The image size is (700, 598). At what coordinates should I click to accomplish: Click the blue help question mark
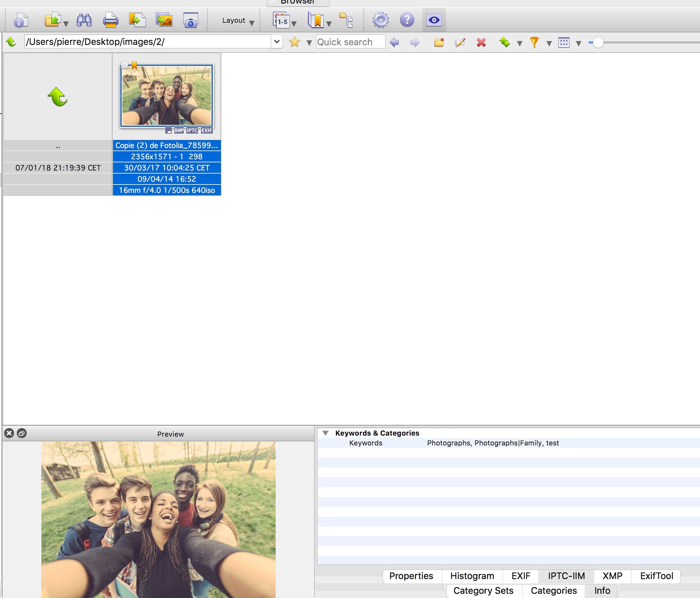(x=407, y=20)
